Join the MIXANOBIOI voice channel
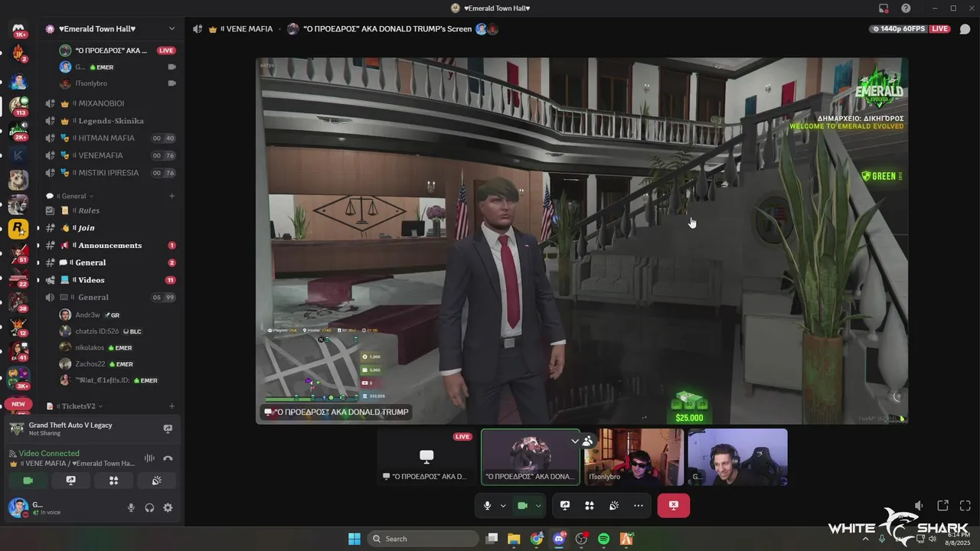The height and width of the screenshot is (551, 980). tap(110, 103)
